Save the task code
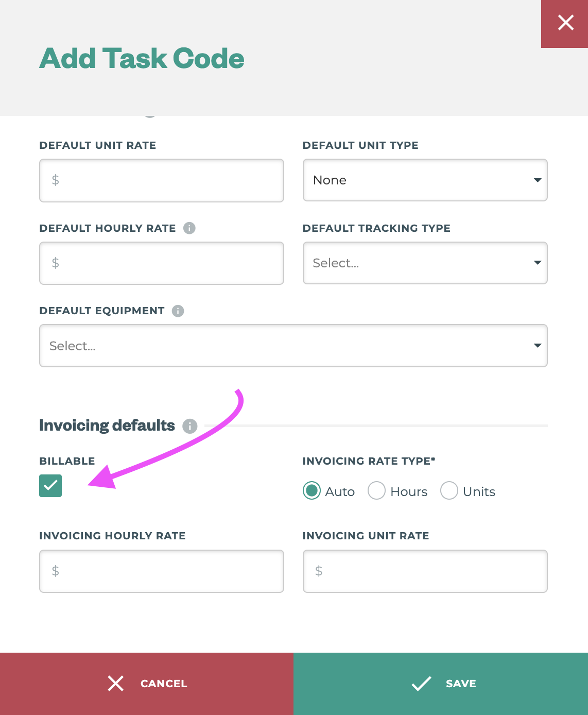The width and height of the screenshot is (588, 715). coord(441,684)
